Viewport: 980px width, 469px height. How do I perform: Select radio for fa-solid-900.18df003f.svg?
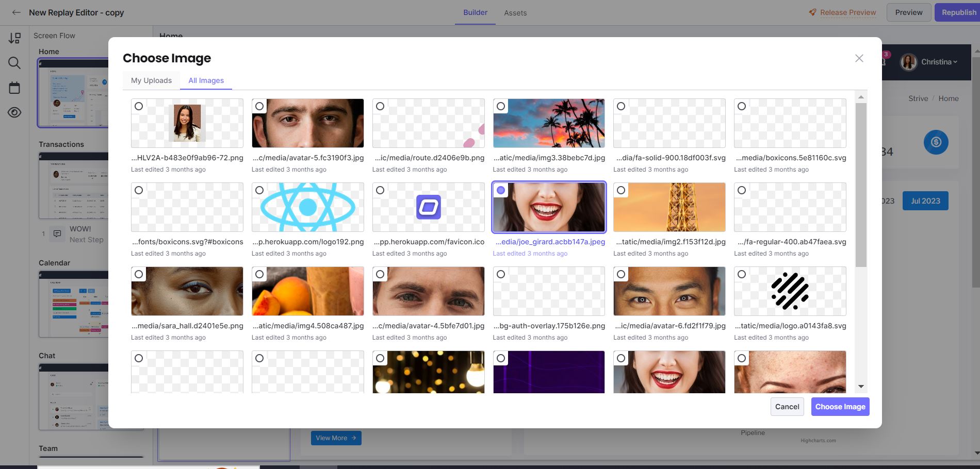[621, 106]
